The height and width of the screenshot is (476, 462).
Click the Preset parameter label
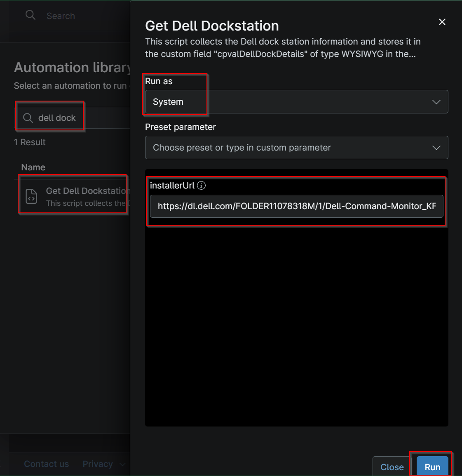180,127
